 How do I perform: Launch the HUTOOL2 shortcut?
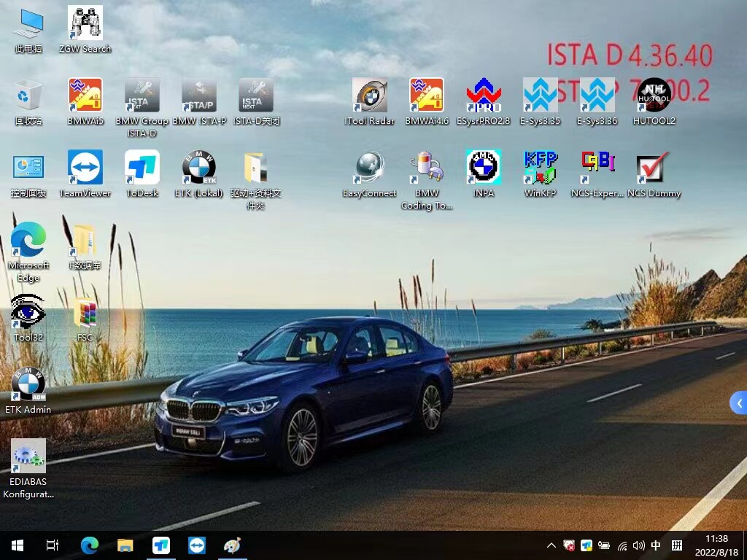654,102
